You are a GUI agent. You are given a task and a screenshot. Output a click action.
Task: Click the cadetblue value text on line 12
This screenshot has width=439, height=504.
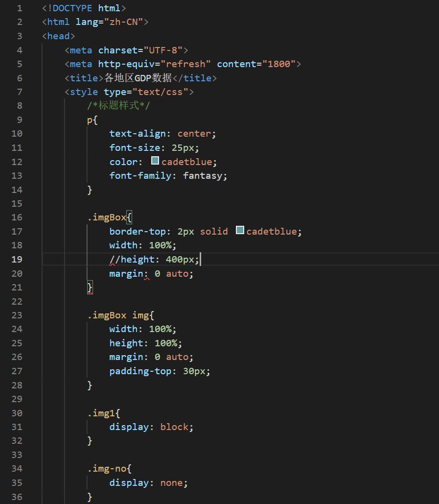pos(186,162)
